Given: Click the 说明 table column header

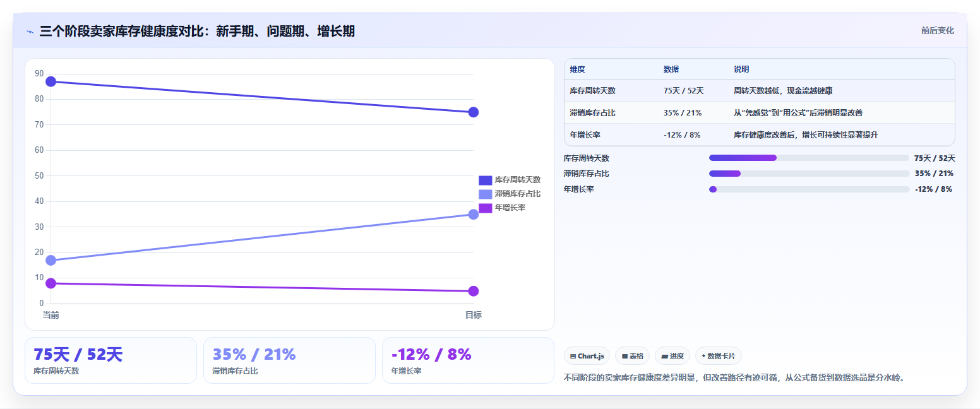Looking at the screenshot, I should (x=741, y=69).
